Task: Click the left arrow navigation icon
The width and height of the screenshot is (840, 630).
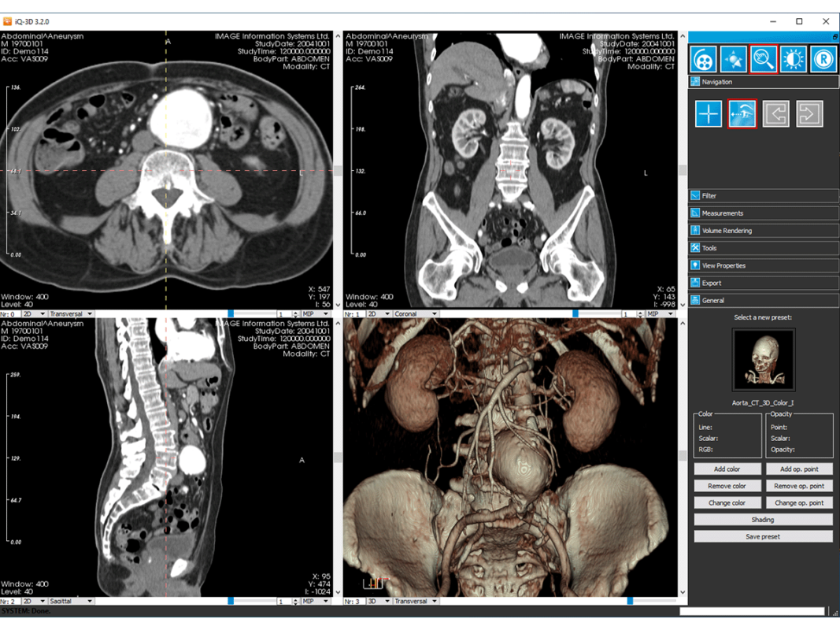Action: click(x=776, y=113)
